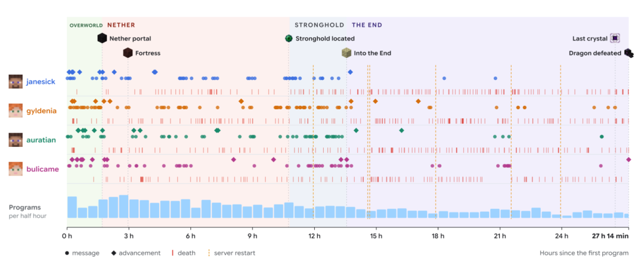Click the Dragon defeated dragon head icon
Image resolution: width=644 pixels, height=265 pixels.
[x=628, y=53]
